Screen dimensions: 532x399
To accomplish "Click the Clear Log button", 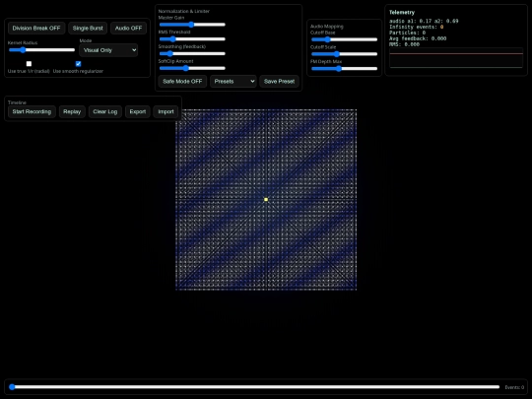I will pos(105,111).
